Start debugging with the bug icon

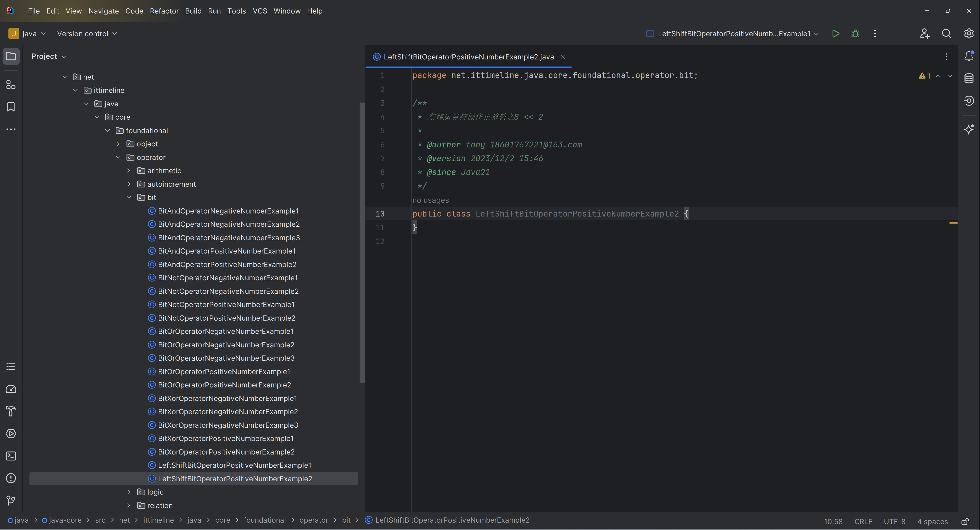pyautogui.click(x=855, y=33)
